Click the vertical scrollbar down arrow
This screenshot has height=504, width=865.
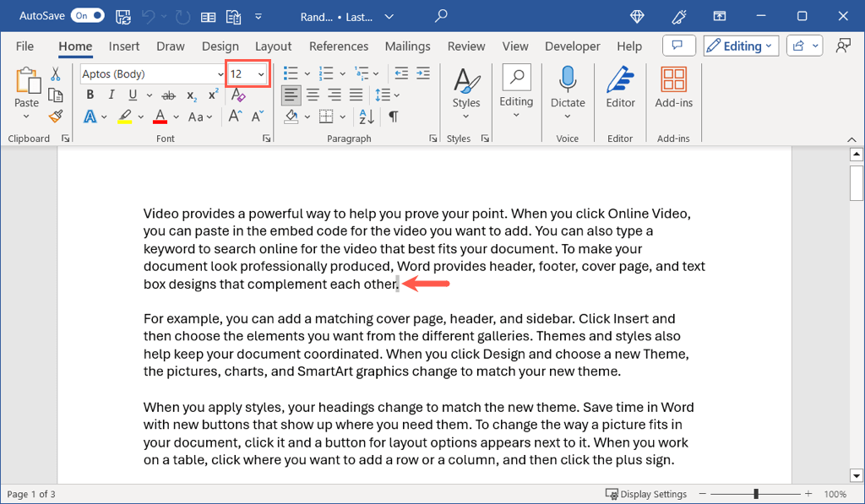pos(856,475)
